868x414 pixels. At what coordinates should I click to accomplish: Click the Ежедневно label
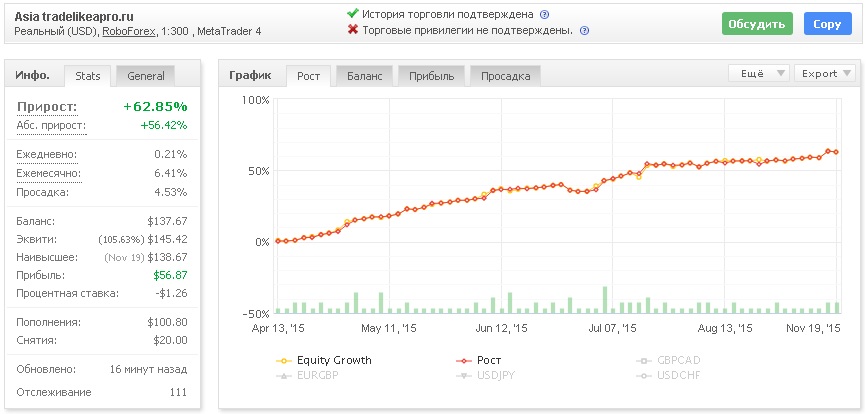point(47,154)
